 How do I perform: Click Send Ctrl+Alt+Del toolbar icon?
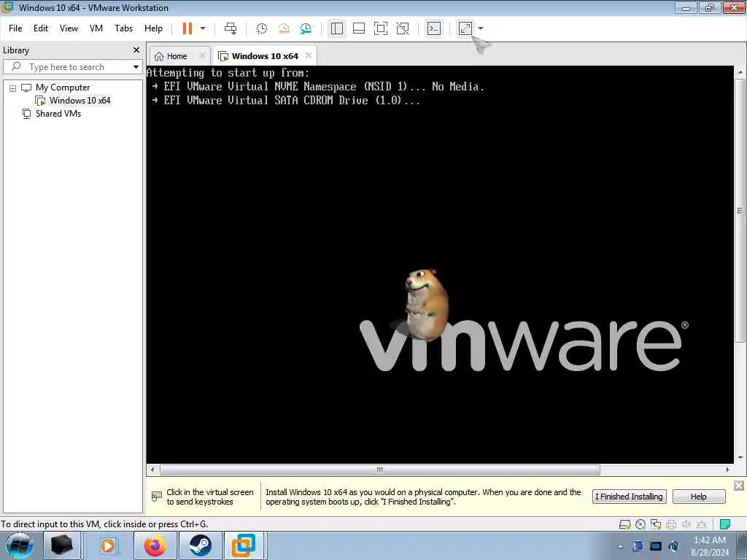[x=231, y=28]
